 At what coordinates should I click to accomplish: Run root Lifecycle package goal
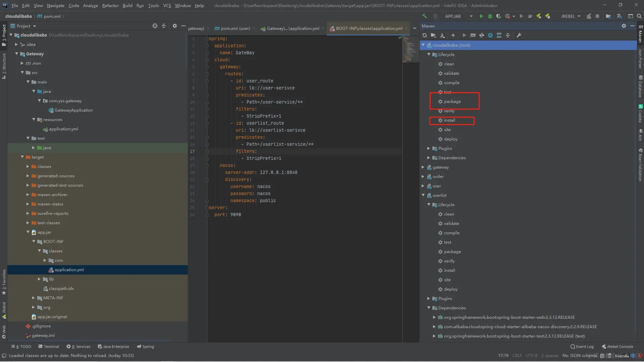[x=452, y=102]
